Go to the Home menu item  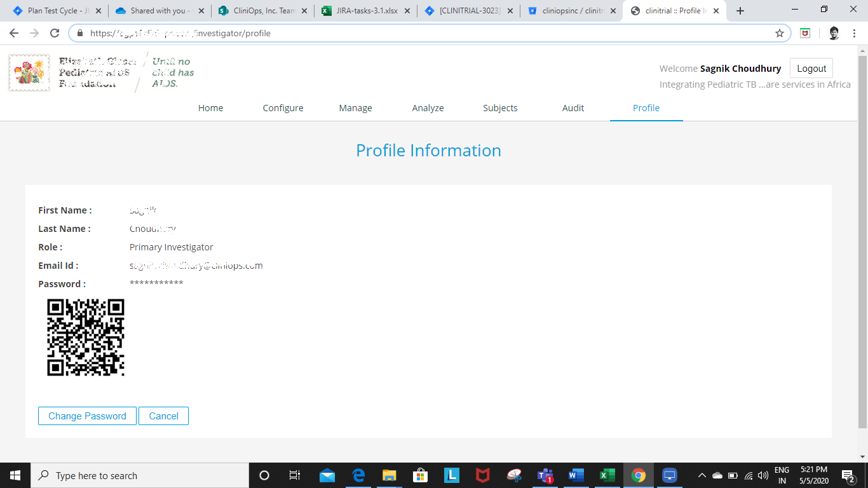pyautogui.click(x=210, y=108)
